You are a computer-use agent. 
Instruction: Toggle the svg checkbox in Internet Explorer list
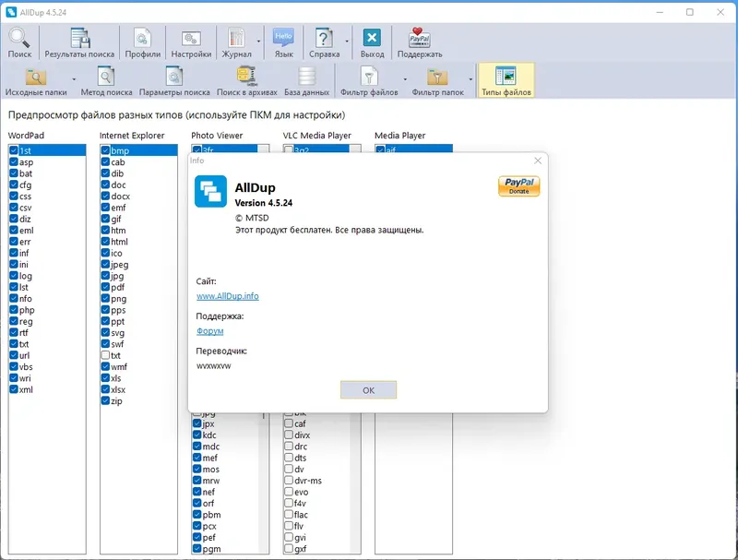[x=105, y=333]
